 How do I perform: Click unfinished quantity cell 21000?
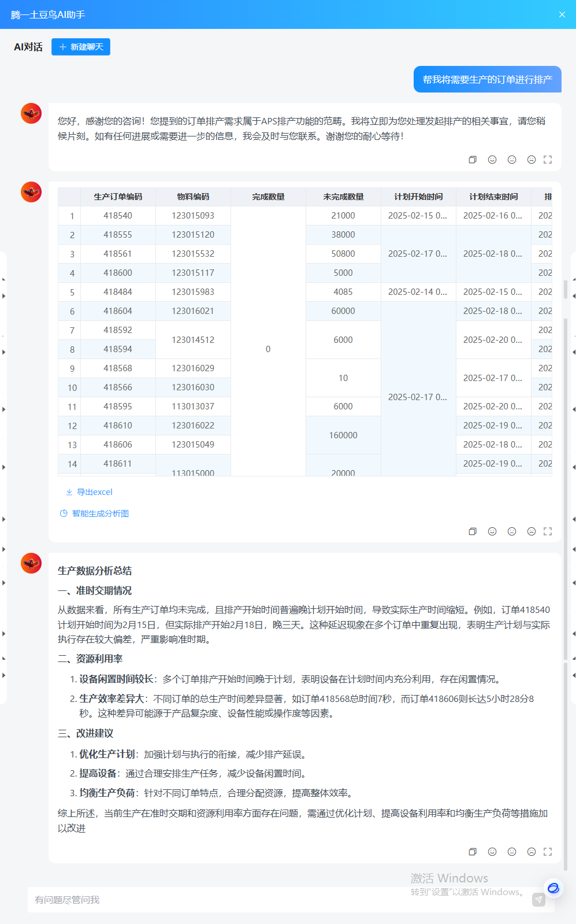[343, 216]
